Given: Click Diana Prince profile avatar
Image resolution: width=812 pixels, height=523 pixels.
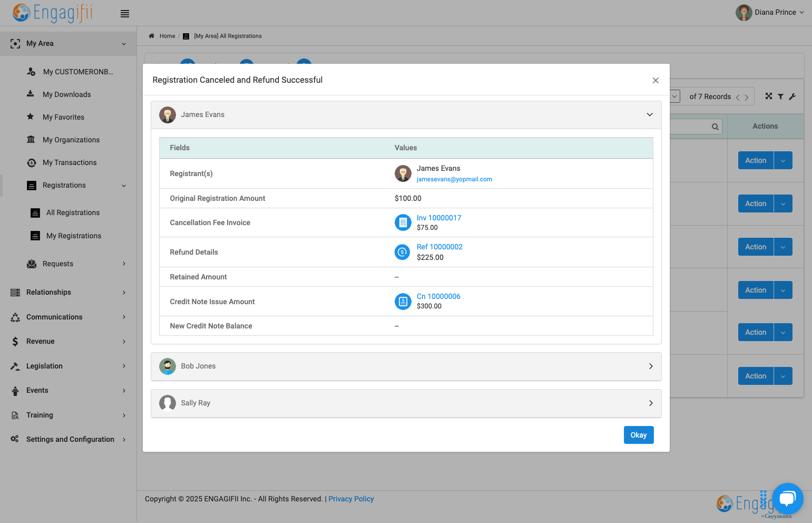Looking at the screenshot, I should (743, 13).
